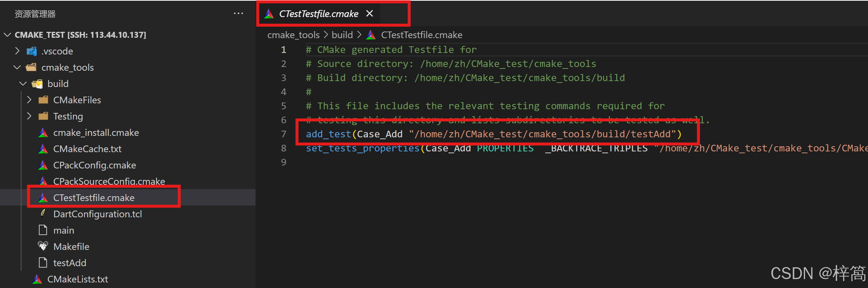The image size is (868, 288).
Task: Expand the .vscode folder chevron
Action: pos(17,51)
